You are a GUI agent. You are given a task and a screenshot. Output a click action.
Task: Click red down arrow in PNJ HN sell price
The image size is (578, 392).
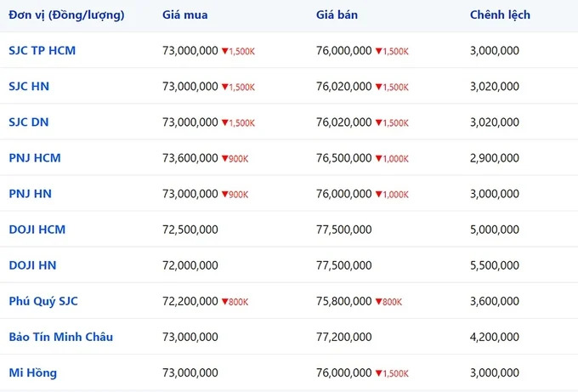(x=378, y=194)
